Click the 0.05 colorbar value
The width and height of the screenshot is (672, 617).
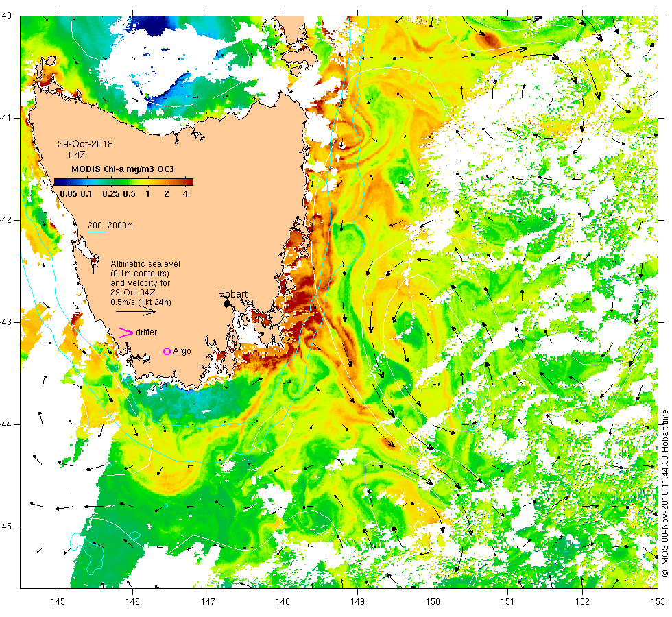(x=69, y=193)
